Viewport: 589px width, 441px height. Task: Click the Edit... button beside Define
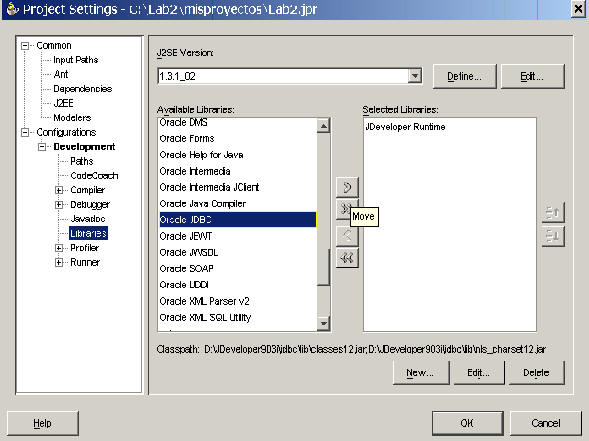(532, 76)
